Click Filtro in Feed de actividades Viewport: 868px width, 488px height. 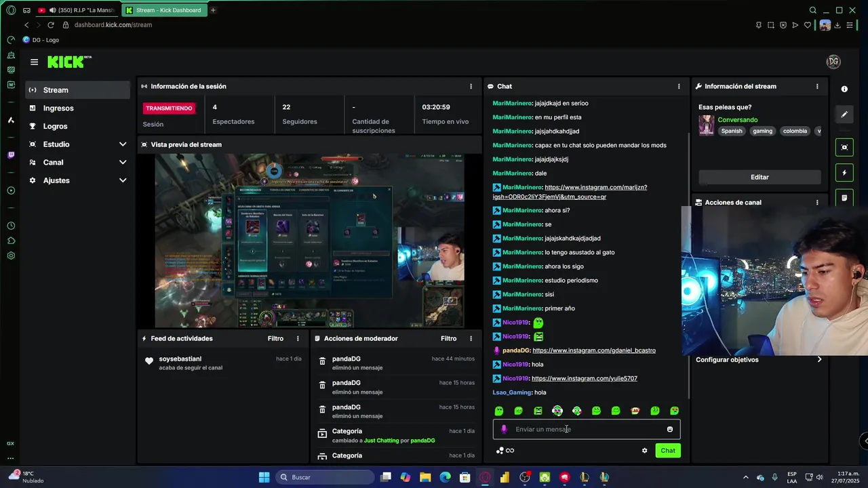275,338
